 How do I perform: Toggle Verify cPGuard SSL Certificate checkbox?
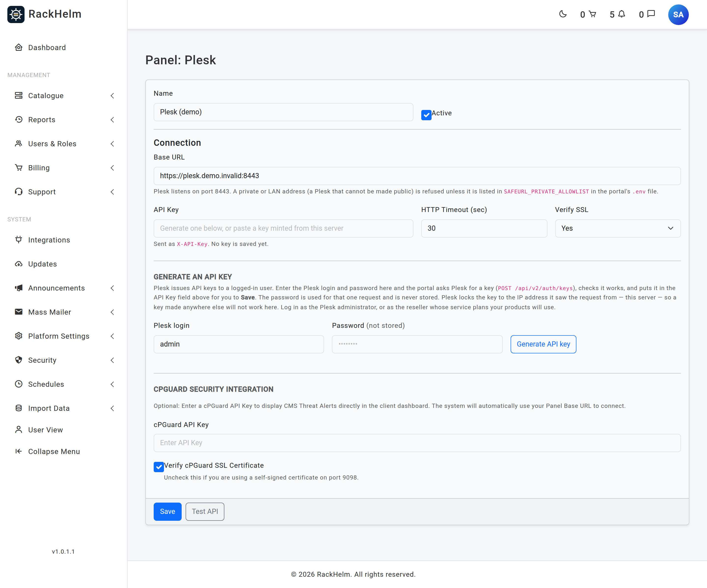tap(159, 467)
